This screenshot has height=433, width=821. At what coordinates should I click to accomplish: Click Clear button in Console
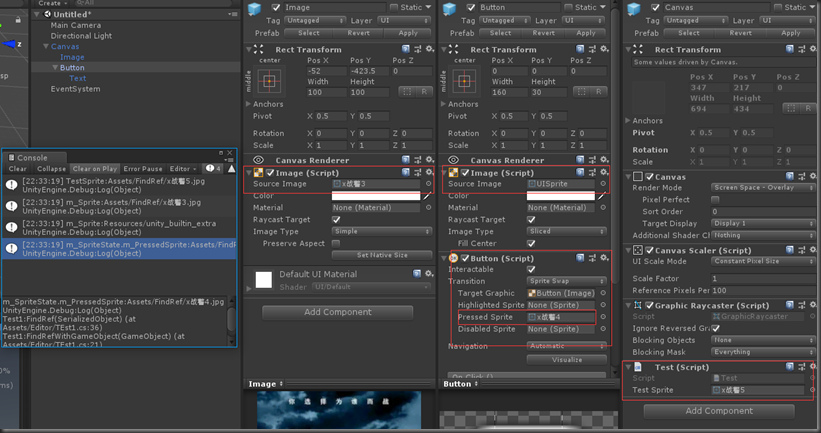(x=17, y=169)
